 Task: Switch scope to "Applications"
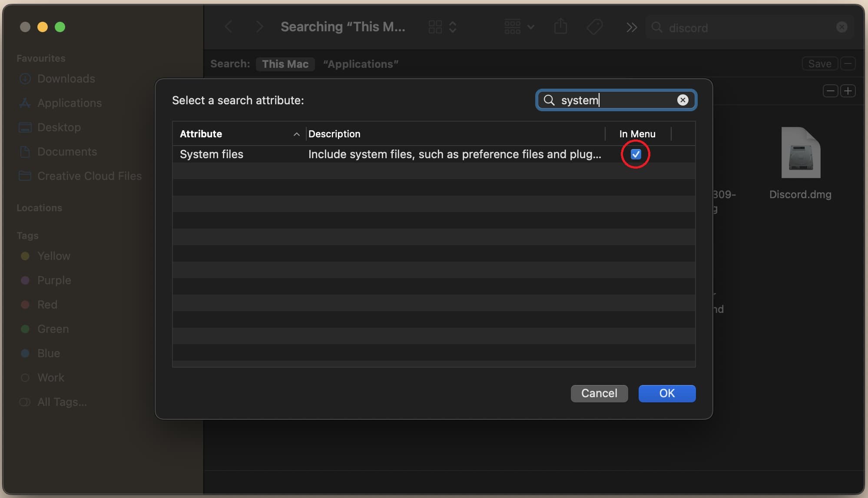tap(360, 64)
